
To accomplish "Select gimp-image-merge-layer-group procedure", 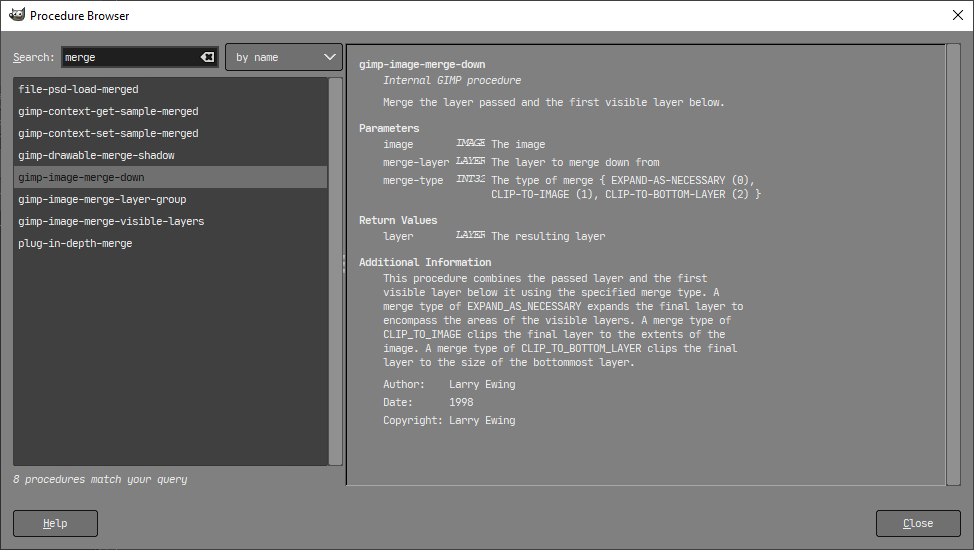I will (x=170, y=199).
